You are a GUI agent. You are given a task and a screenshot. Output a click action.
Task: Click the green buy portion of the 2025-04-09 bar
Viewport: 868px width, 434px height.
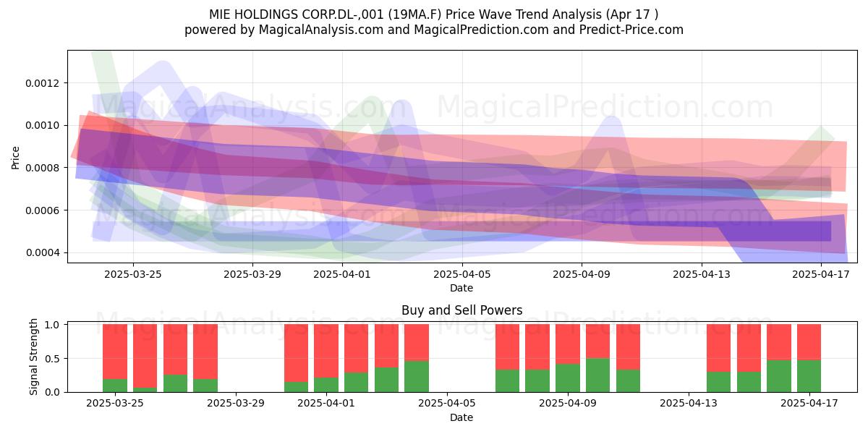[x=568, y=378]
